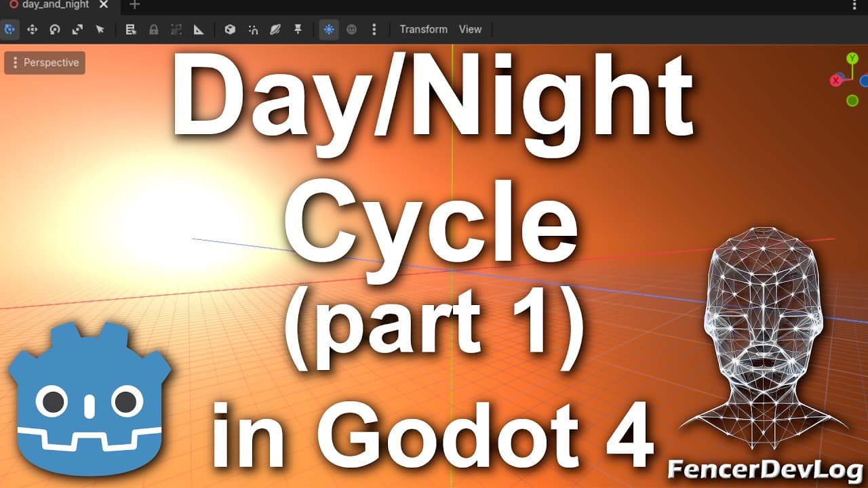Activate the Select Mode tool

coord(9,30)
